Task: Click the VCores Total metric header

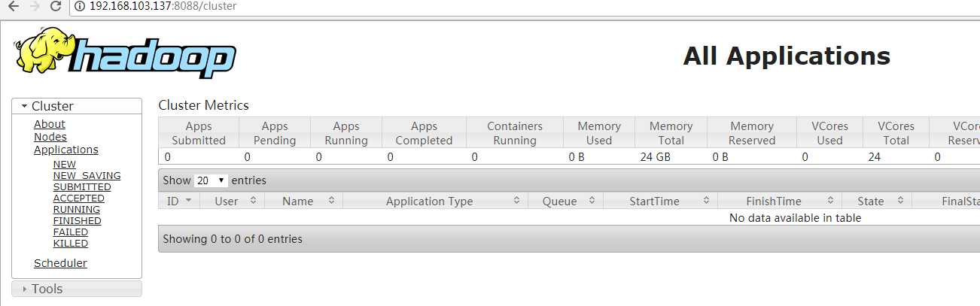Action: point(896,133)
